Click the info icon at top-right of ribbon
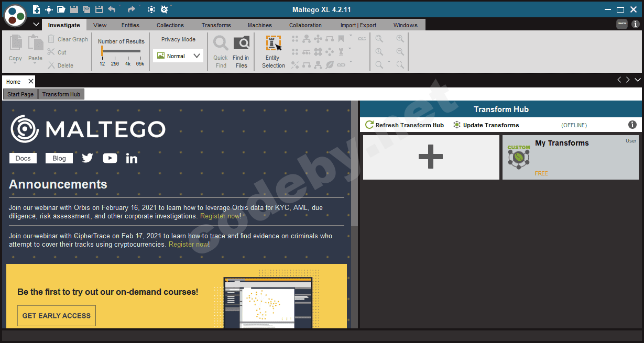Screen dimensions: 644x343 (636, 24)
